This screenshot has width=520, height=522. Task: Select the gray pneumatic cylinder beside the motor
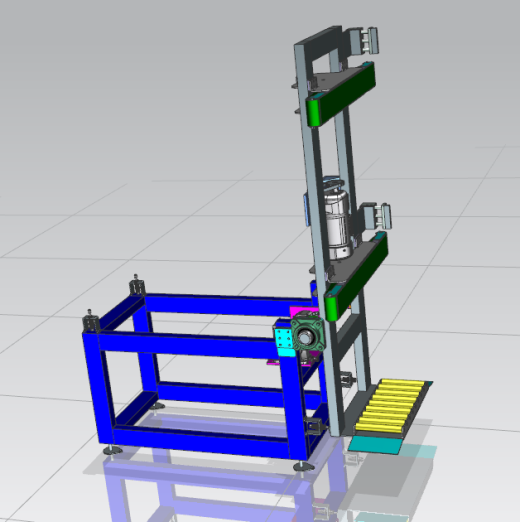377,216
